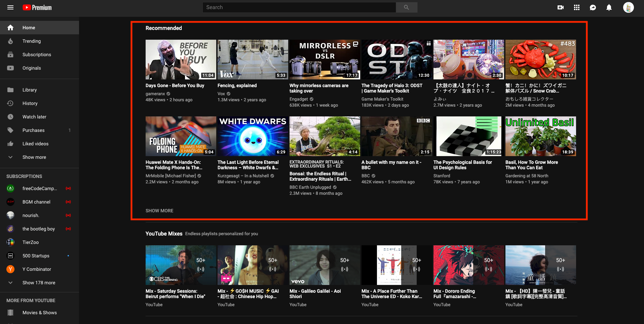The height and width of the screenshot is (324, 644).
Task: Open the Snow Crab puzzle thumbnail
Action: [x=541, y=60]
